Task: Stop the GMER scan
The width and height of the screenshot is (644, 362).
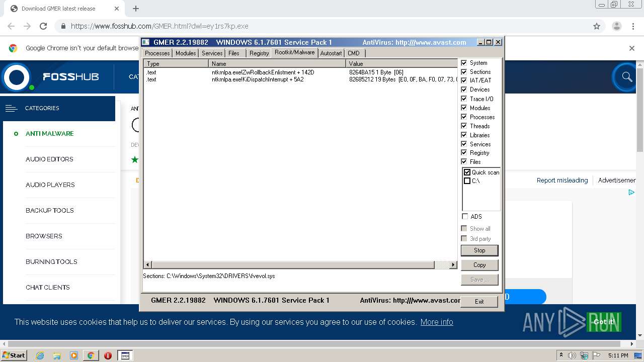Action: click(479, 250)
